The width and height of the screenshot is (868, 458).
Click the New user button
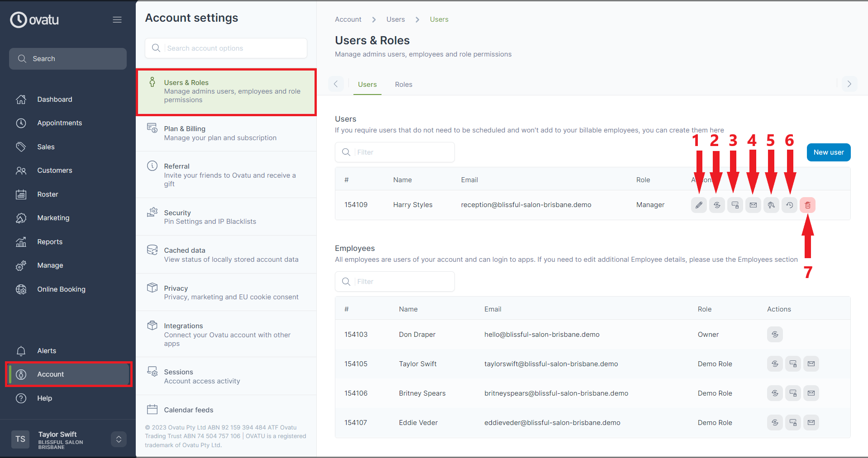tap(828, 152)
